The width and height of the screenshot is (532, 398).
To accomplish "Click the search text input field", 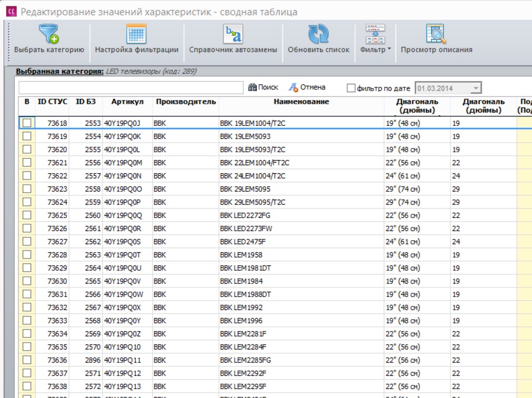I will point(131,87).
